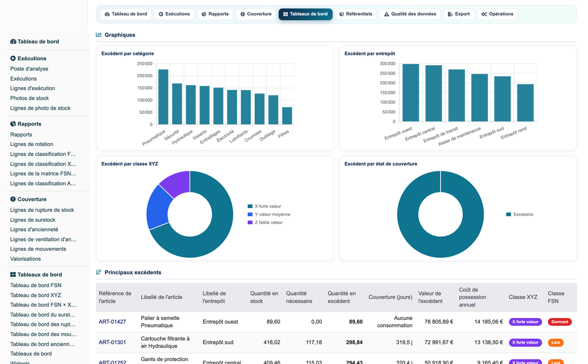Open Tableau de bord FSN

[36, 286]
